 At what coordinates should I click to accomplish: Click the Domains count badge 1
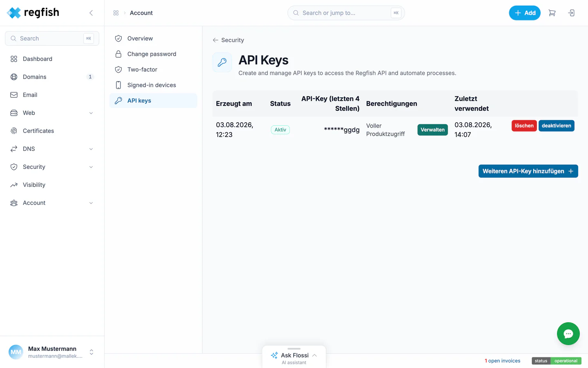(90, 77)
